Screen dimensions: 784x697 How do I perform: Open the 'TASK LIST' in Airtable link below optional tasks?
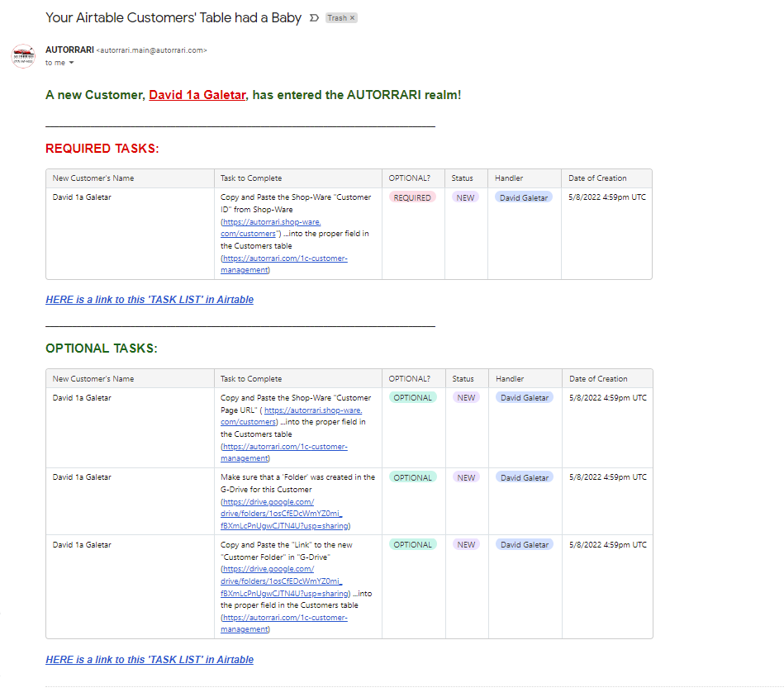(x=150, y=660)
